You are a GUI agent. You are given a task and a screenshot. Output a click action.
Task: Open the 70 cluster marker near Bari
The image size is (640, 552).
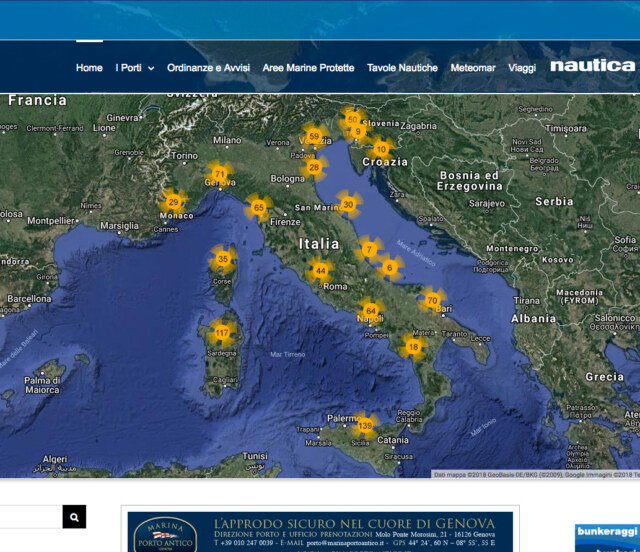click(432, 300)
